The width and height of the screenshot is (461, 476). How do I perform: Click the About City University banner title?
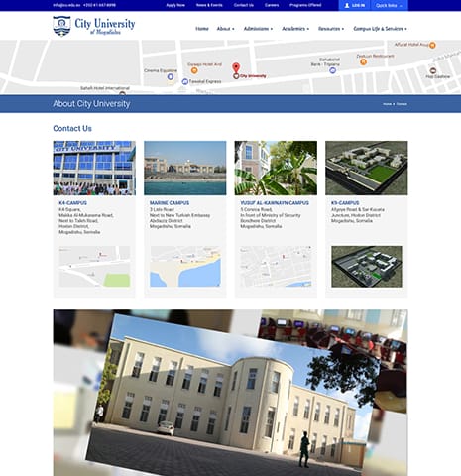(91, 104)
